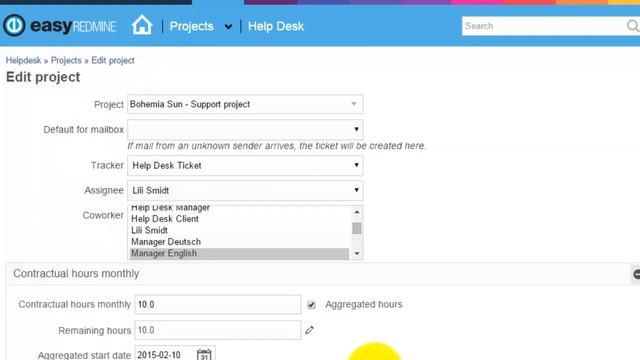Follow the Edit project breadcrumb link
Screen dimensions: 640x360
(113, 60)
